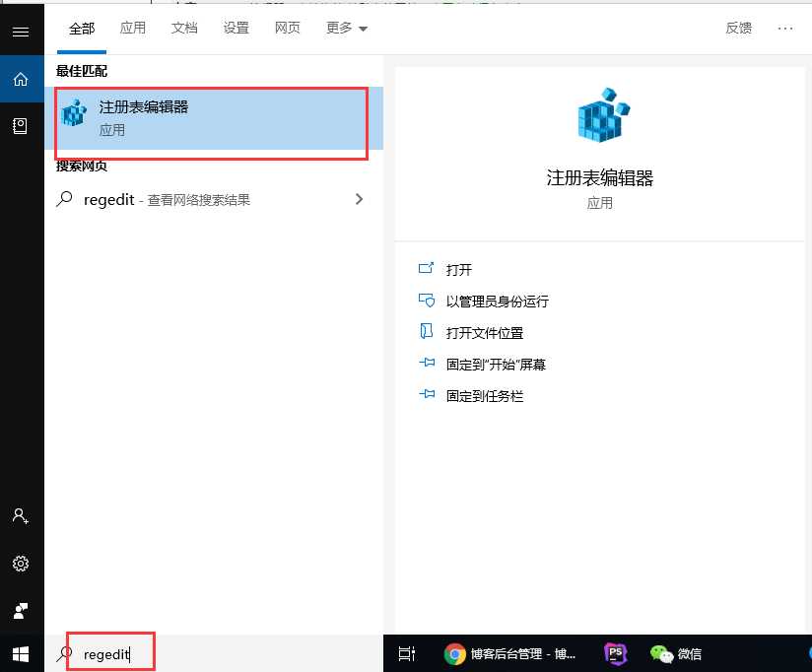Screen dimensions: 812x672
Task: Choose 固定到"开始"屏幕
Action: [496, 365]
